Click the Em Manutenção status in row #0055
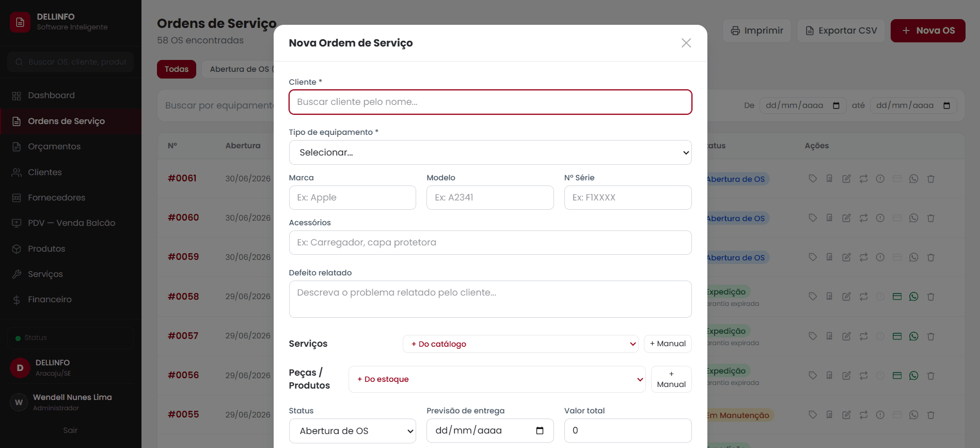980x448 pixels. (x=739, y=415)
